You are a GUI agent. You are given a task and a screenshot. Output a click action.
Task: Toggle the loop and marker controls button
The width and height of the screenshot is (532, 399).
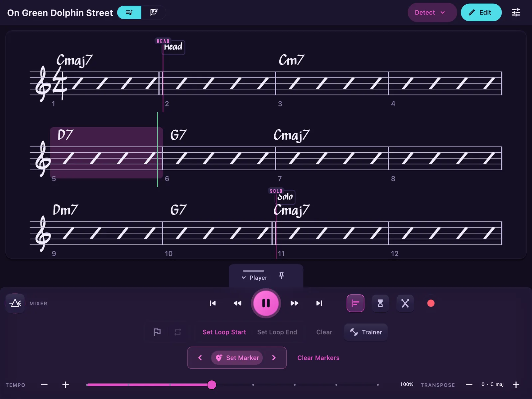coord(355,303)
